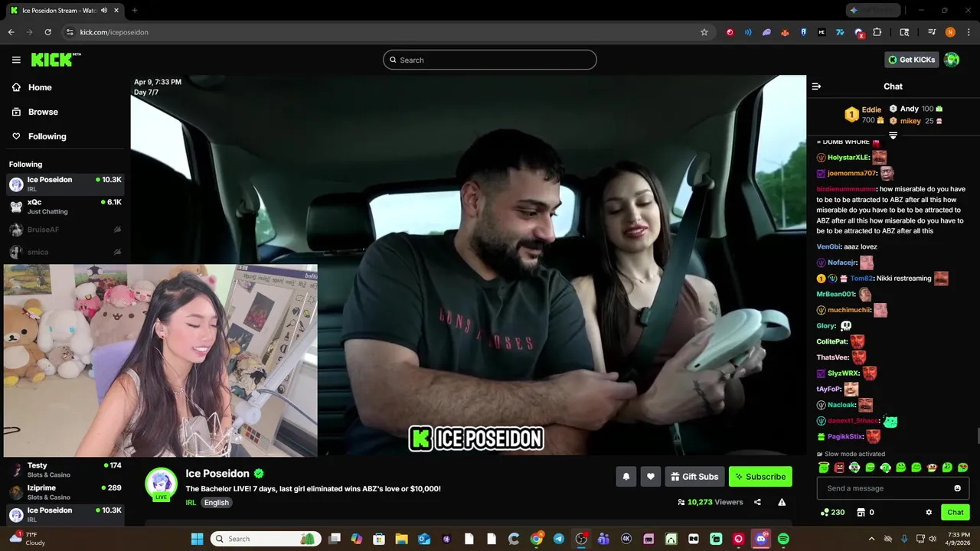Send message with Chat button
Viewport: 980px width, 551px height.
pos(955,513)
